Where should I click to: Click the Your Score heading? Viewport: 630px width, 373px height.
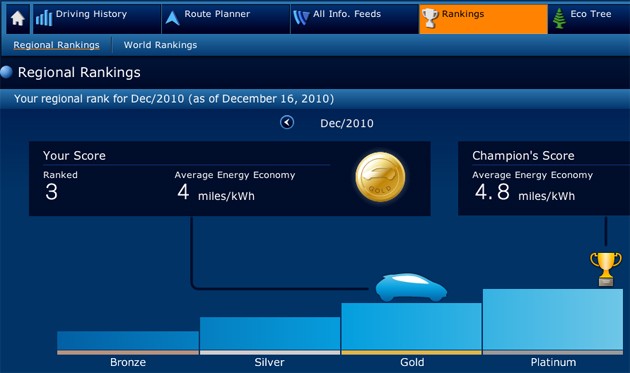pos(74,156)
